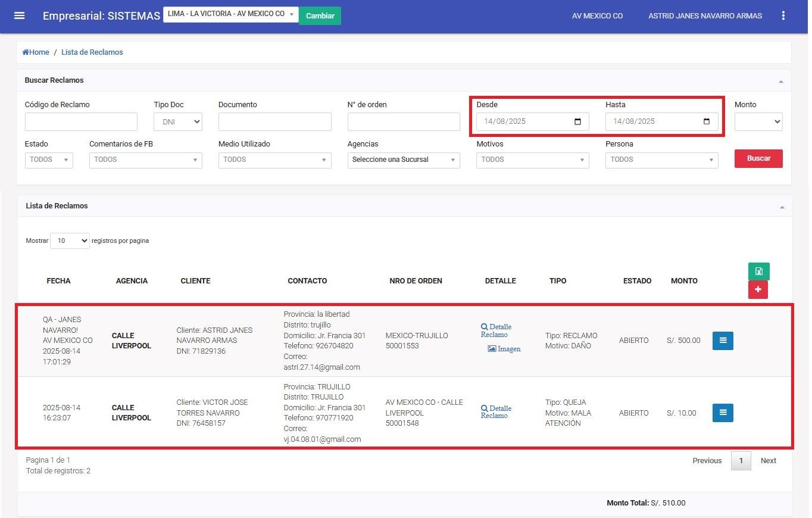Open the vertical three-dot options menu

coord(783,15)
